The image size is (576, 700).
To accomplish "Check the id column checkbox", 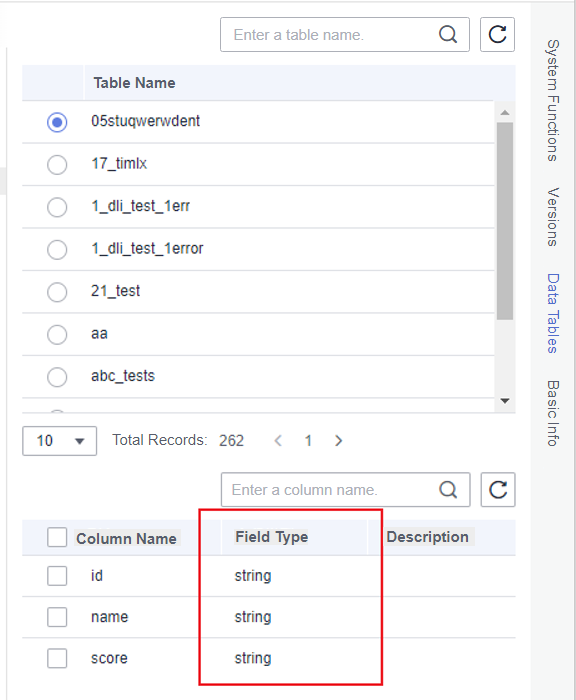I will (57, 576).
